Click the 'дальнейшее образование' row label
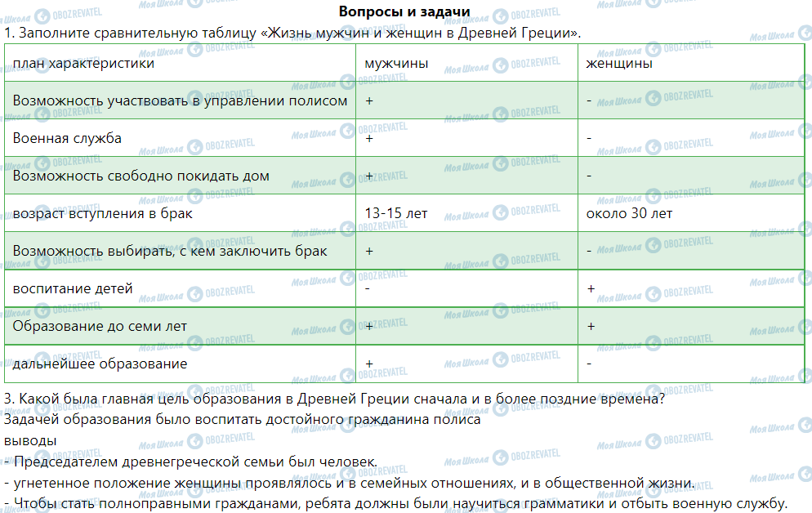The width and height of the screenshot is (812, 513). click(x=100, y=364)
